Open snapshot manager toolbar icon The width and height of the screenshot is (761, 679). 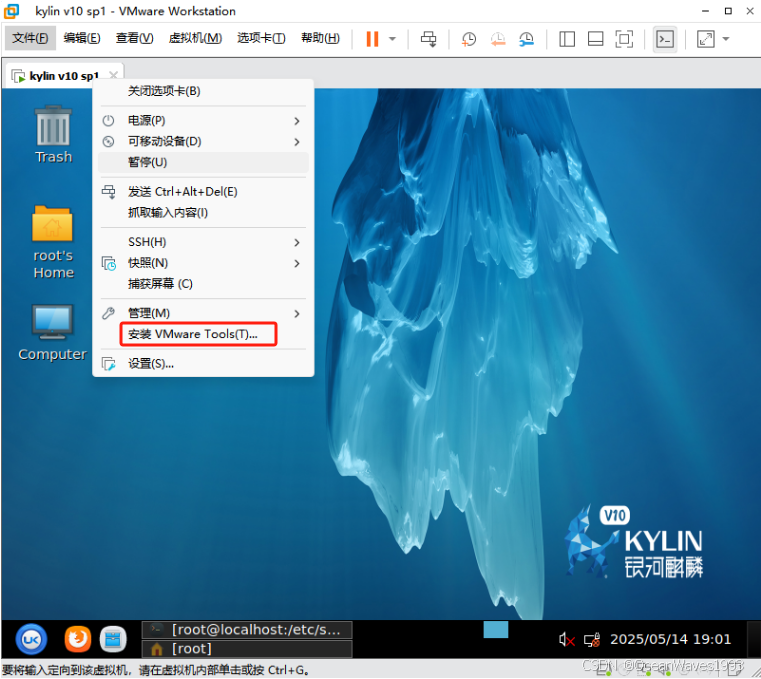pyautogui.click(x=527, y=39)
